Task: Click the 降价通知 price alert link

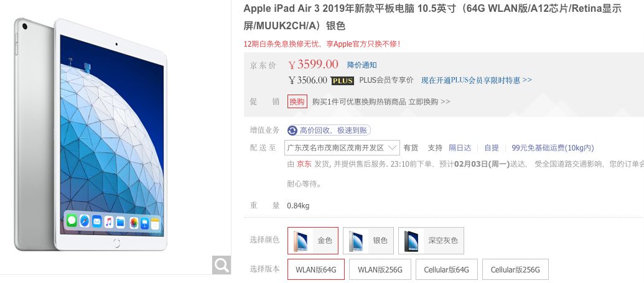Action: pos(362,65)
